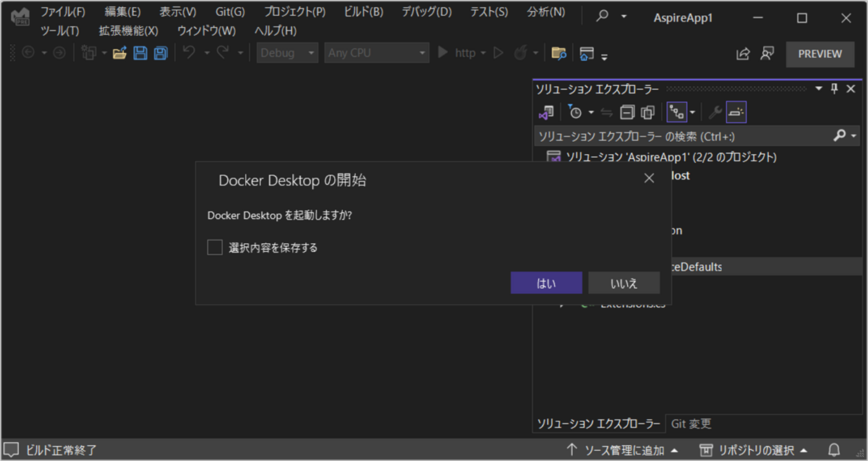Screen dimensions: 868x461
Task: Click the Redo arrow icon
Action: (x=223, y=53)
